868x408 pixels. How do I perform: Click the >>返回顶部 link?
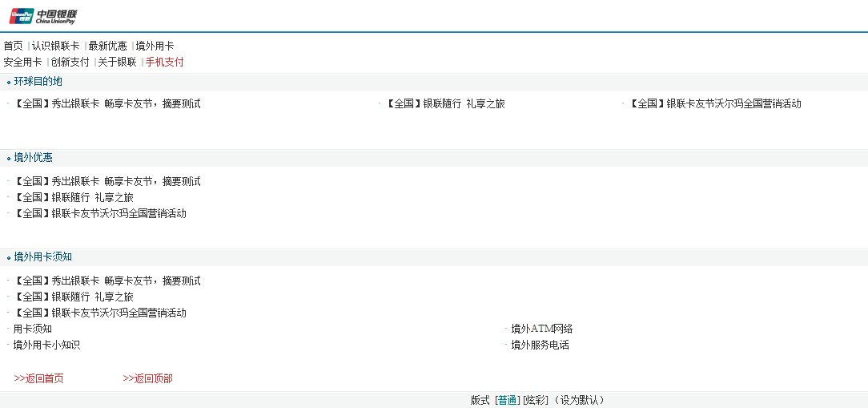[148, 378]
